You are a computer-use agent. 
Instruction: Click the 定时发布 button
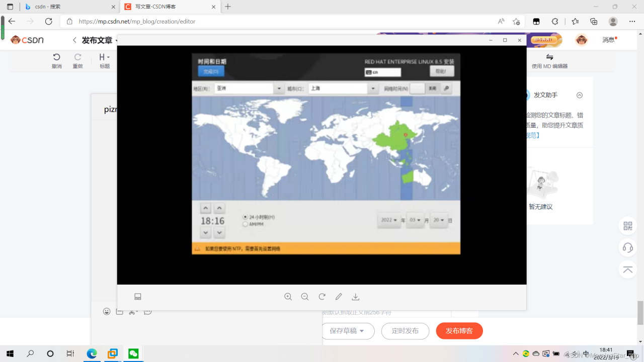pyautogui.click(x=405, y=331)
